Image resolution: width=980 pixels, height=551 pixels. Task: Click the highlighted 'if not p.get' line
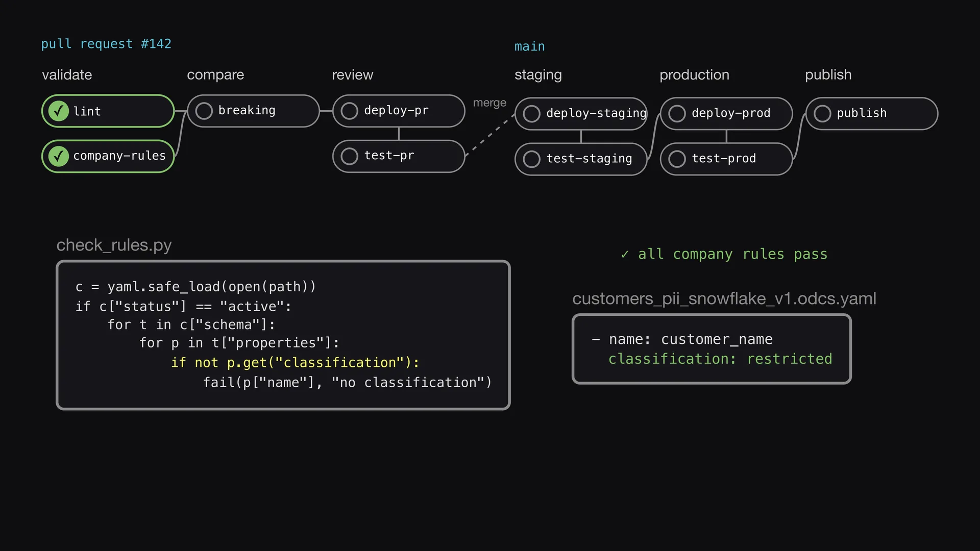click(295, 363)
